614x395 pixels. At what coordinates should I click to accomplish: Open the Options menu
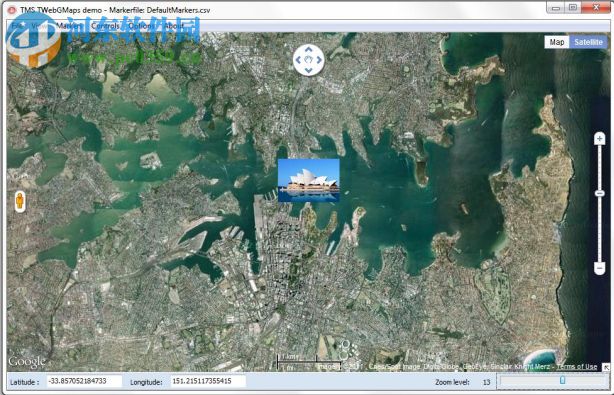point(141,26)
